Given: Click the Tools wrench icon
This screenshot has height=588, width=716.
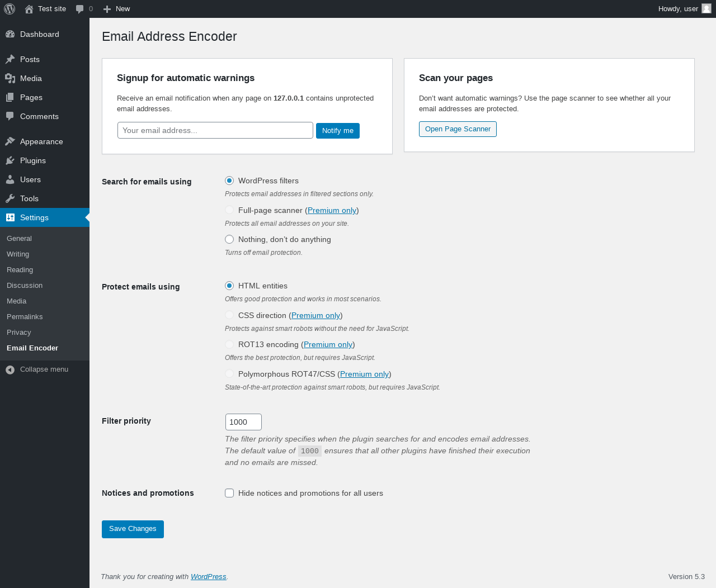Looking at the screenshot, I should click(x=10, y=198).
